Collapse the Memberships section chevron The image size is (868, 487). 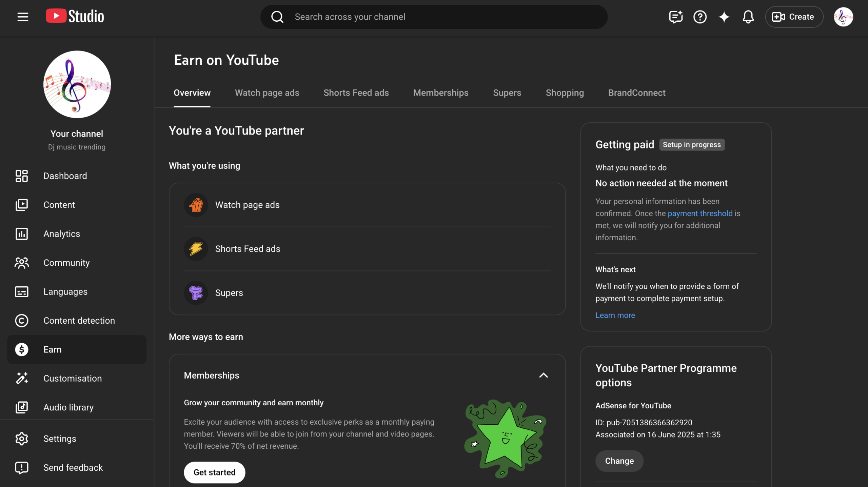[x=543, y=375]
